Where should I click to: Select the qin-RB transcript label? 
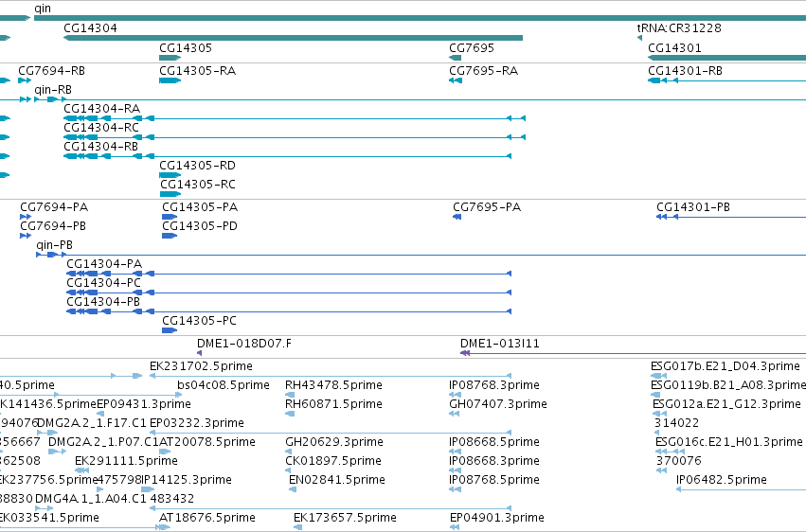point(53,90)
